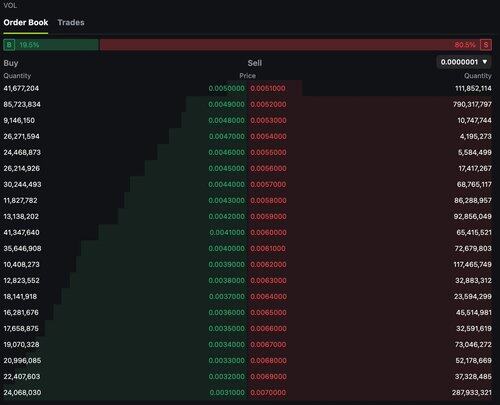
Task: Select the Order Book tab
Action: click(26, 22)
